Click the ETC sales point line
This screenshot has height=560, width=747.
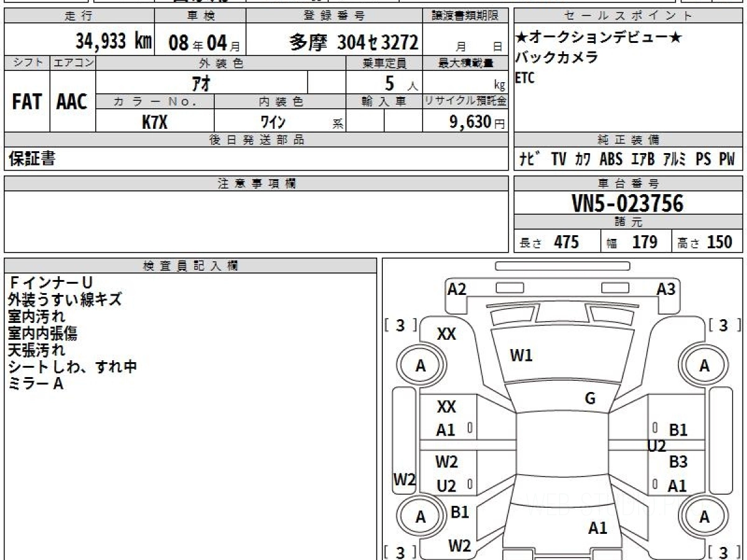524,78
